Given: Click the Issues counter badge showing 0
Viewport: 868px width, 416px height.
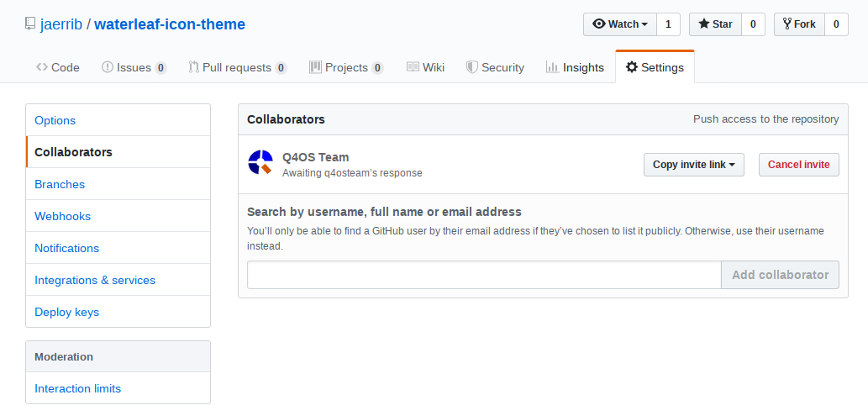Looking at the screenshot, I should point(160,68).
